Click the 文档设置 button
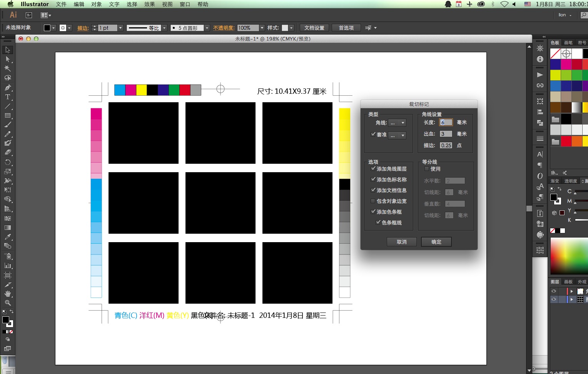The height and width of the screenshot is (374, 588). click(314, 27)
